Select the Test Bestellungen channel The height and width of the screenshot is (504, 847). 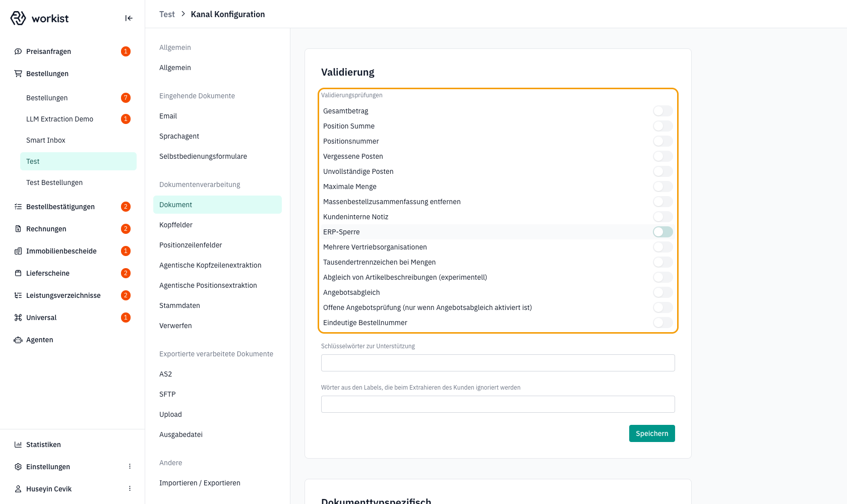coord(78,182)
